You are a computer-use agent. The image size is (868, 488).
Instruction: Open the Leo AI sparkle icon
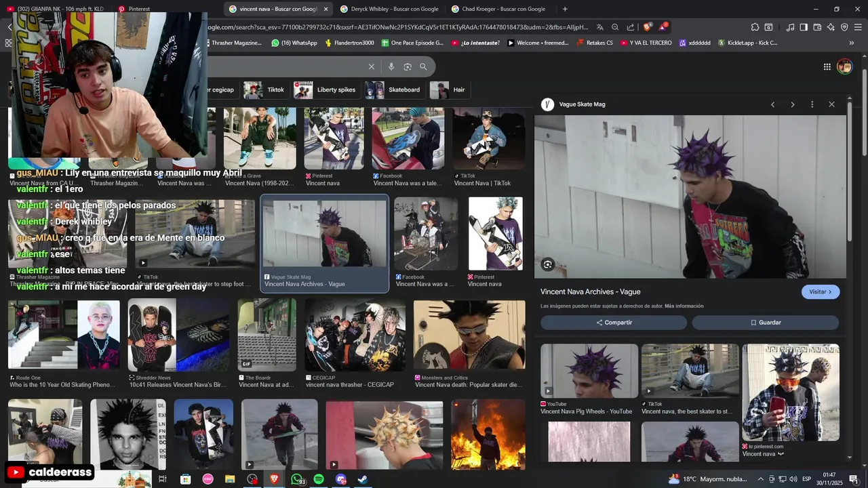tap(831, 27)
